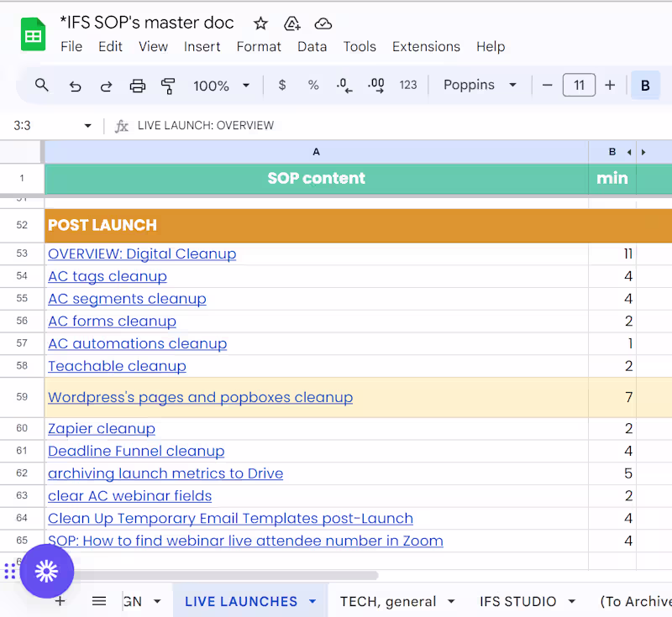Open more number formats 123

tap(408, 86)
